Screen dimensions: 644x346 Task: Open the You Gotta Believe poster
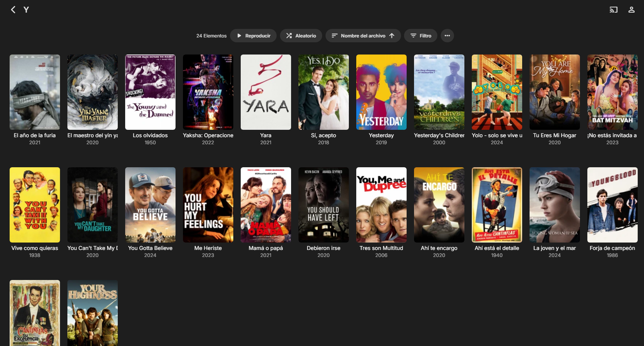150,205
